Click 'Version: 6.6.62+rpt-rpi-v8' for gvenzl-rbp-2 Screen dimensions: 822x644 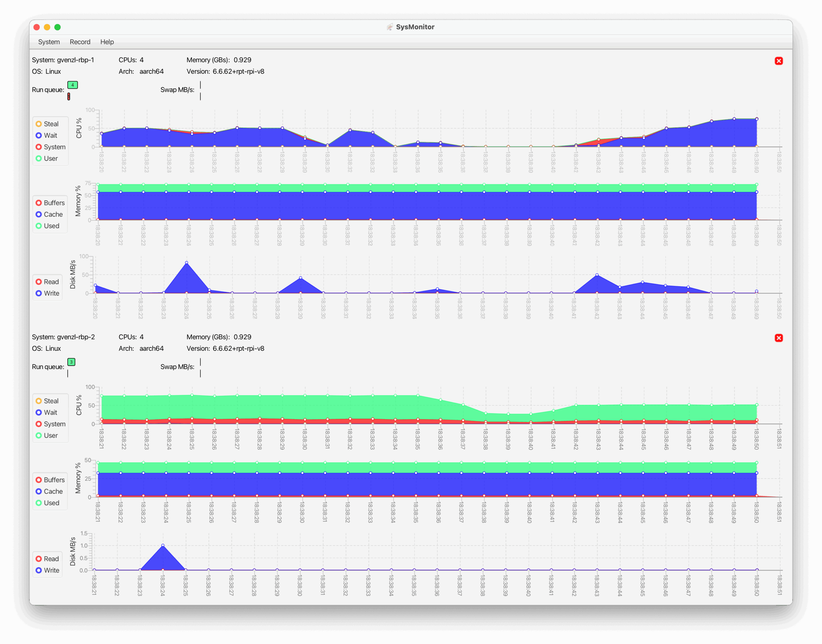click(225, 348)
